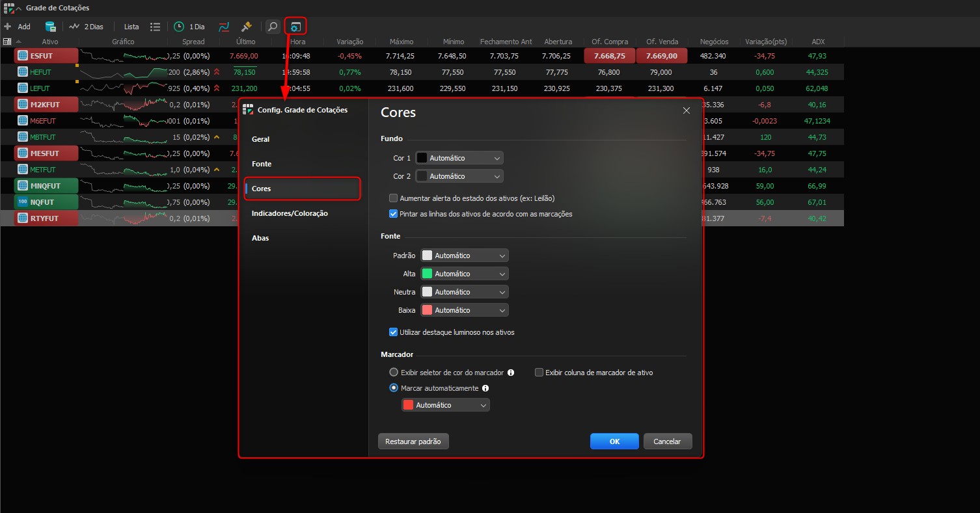Open the database icon in the toolbar
This screenshot has width=980, height=513.
(50, 27)
